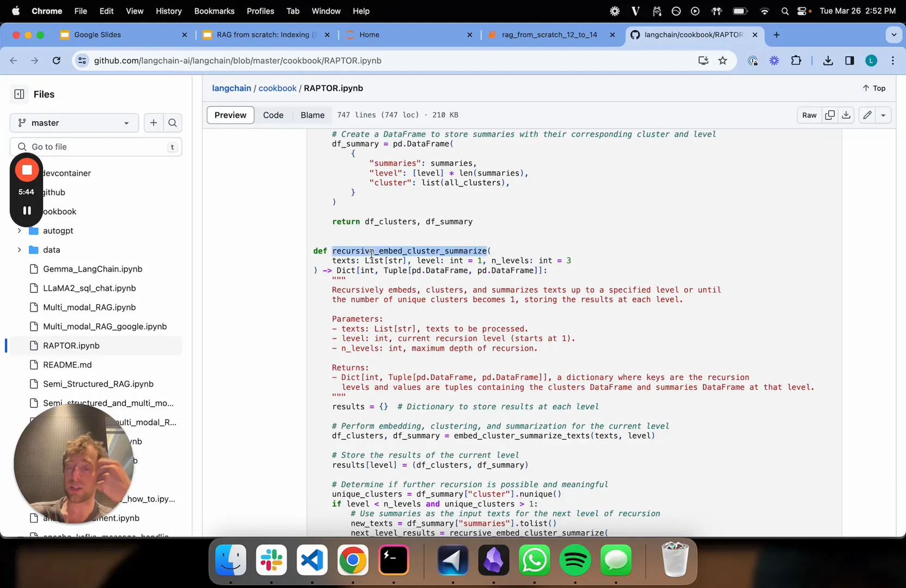Pause the screen recording

(27, 211)
